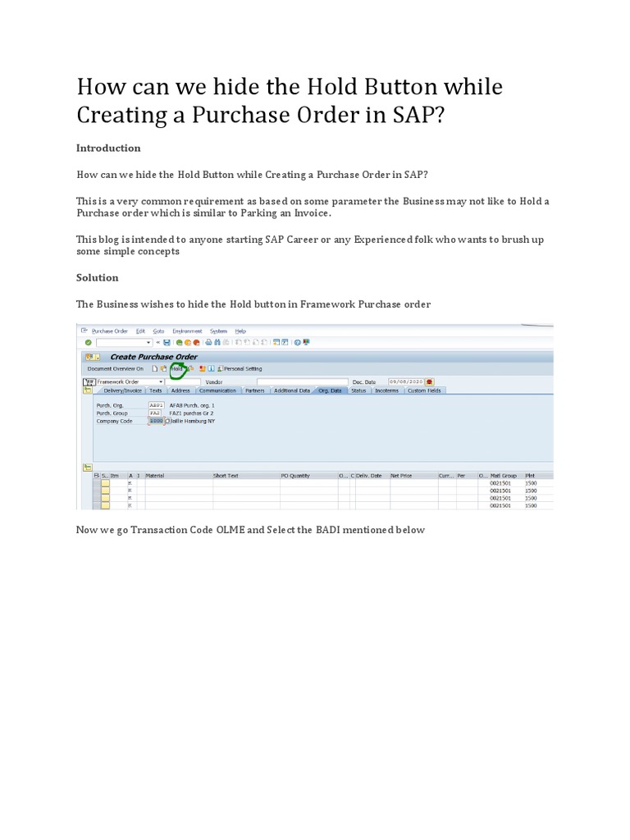
Task: Click the blue Help information icon
Action: point(211,368)
